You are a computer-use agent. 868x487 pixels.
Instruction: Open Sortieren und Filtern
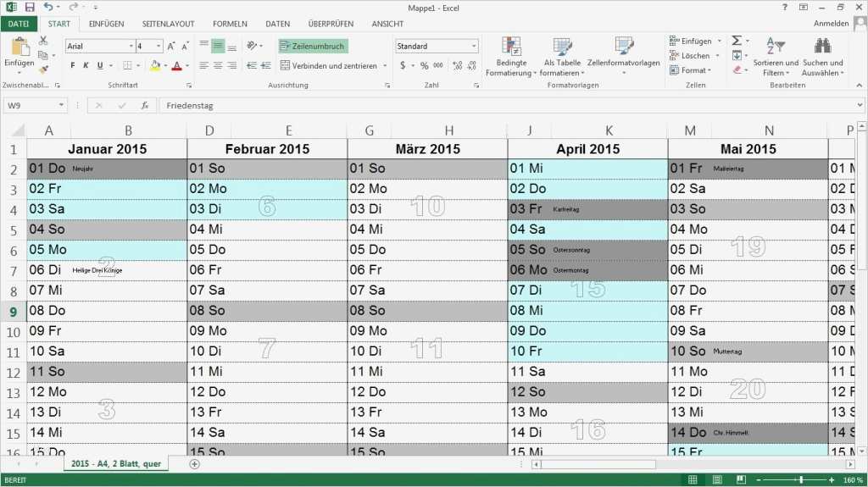point(776,57)
